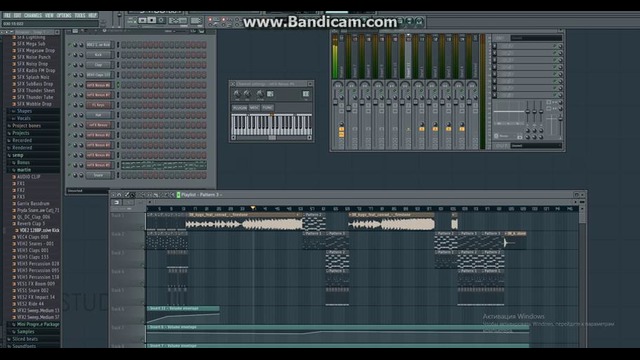The height and width of the screenshot is (360, 640).
Task: Select Garrix Bassdrum sample in browser
Action: [x=33, y=203]
